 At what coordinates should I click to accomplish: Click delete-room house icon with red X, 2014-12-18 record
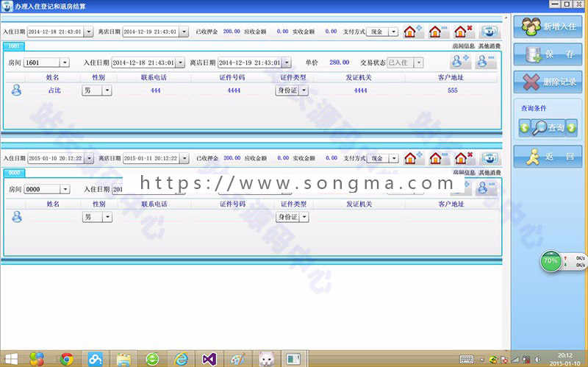coord(463,32)
